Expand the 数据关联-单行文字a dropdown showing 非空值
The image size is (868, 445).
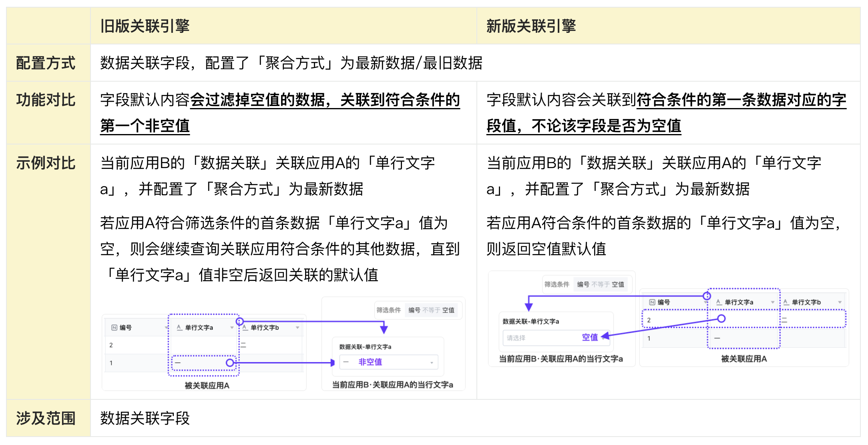pyautogui.click(x=389, y=362)
